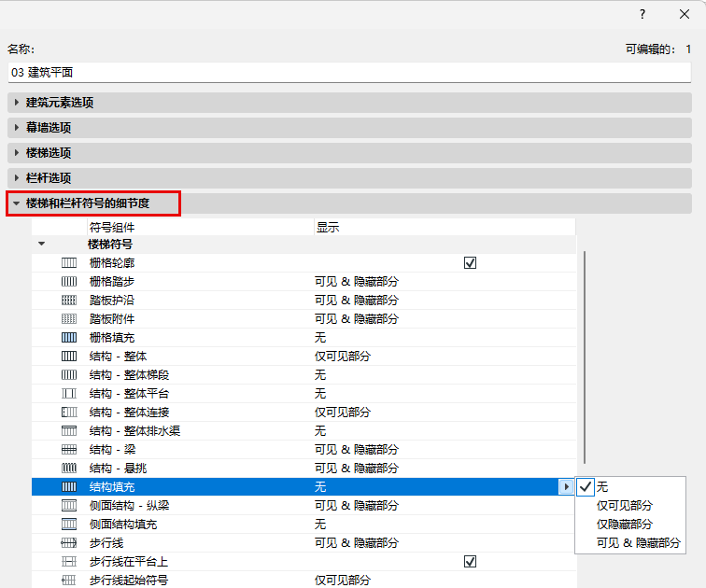
Task: Open help with the question mark
Action: [x=642, y=14]
